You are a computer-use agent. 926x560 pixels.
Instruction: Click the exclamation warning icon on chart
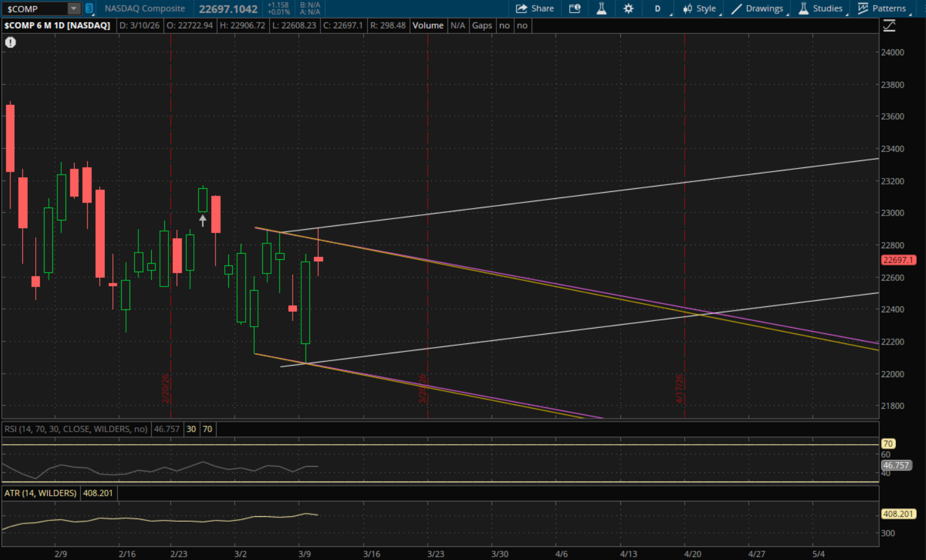tap(10, 43)
